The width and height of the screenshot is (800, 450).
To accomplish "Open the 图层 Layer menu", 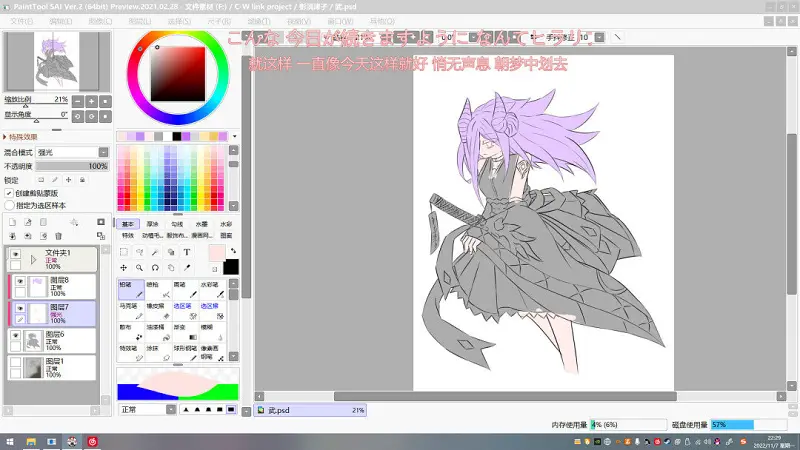I will tap(140, 21).
